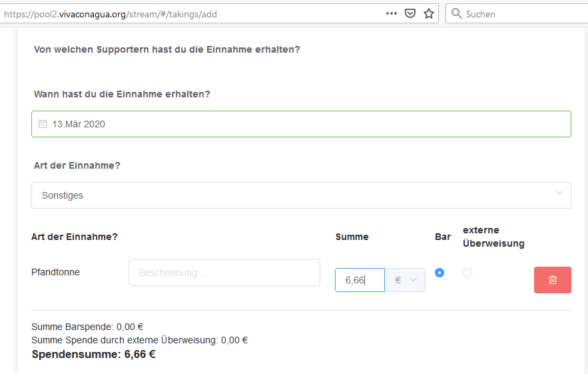Click the 'Von welchen Supportern' question heading
The image size is (588, 374).
[166, 49]
